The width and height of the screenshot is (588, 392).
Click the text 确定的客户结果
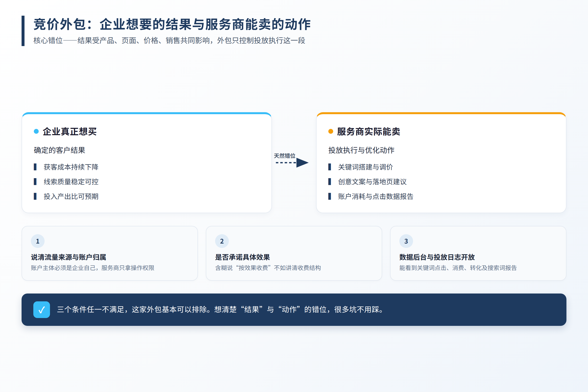pos(60,150)
